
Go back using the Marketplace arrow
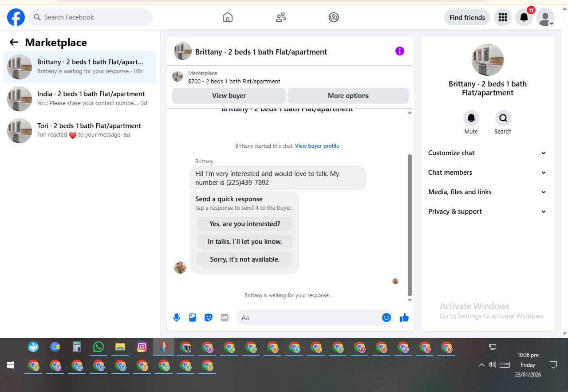(x=14, y=43)
